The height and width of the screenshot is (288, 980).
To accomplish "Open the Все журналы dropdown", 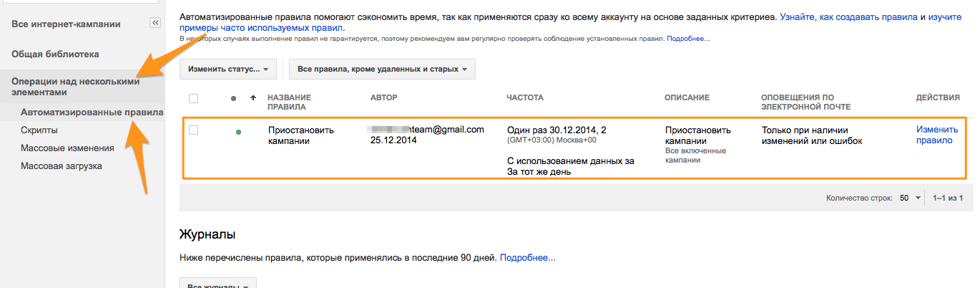I will [x=217, y=284].
